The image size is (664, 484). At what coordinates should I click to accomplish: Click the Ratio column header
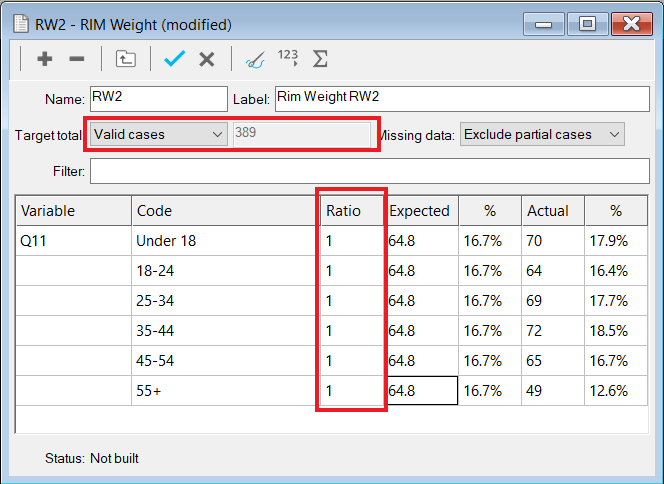click(352, 210)
